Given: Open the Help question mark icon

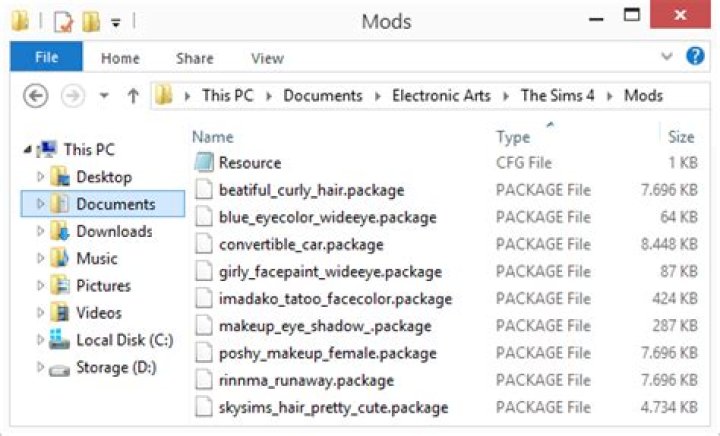Looking at the screenshot, I should pos(695,57).
